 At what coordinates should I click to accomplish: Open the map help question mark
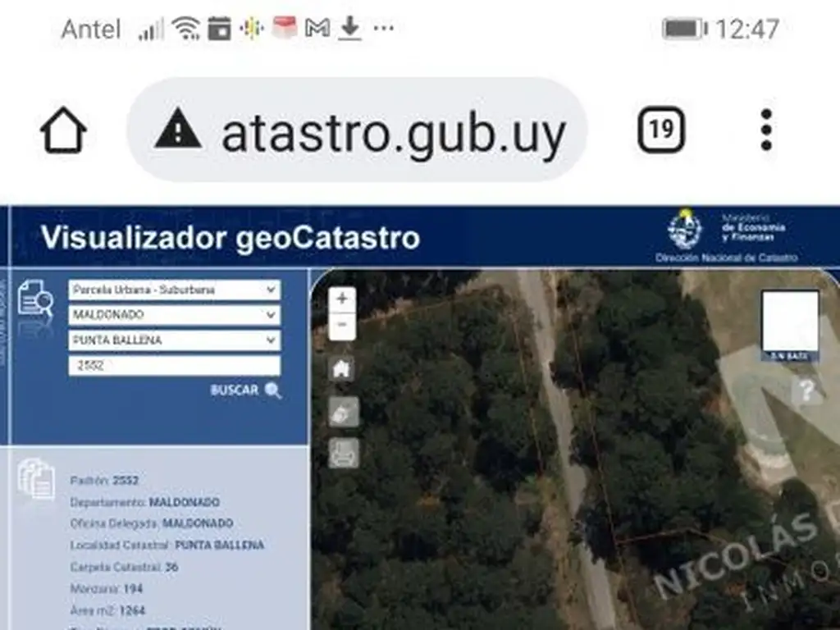tap(807, 391)
